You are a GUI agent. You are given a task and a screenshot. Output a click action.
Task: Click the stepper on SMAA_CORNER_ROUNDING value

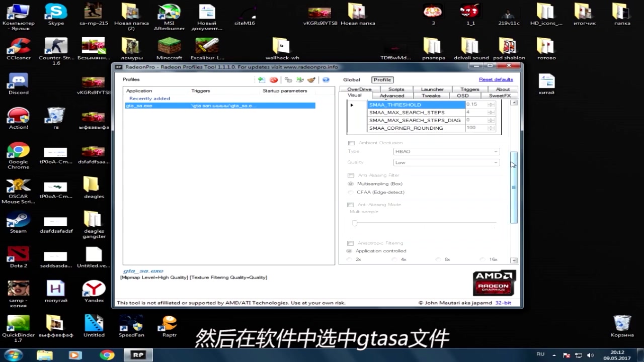coord(491,128)
